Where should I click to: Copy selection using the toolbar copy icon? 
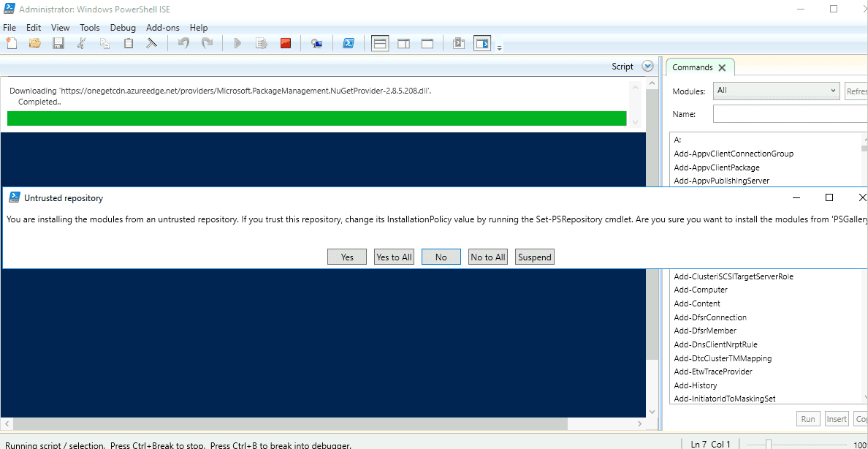[104, 43]
